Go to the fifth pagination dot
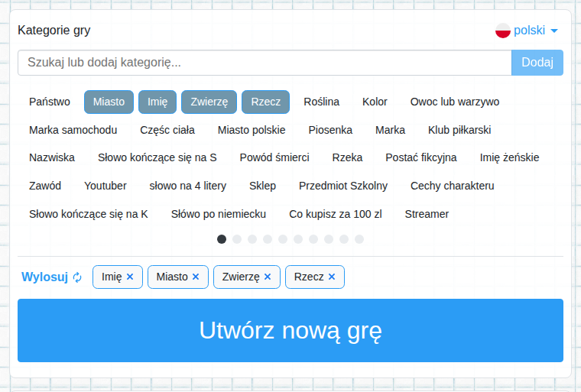 tap(283, 239)
